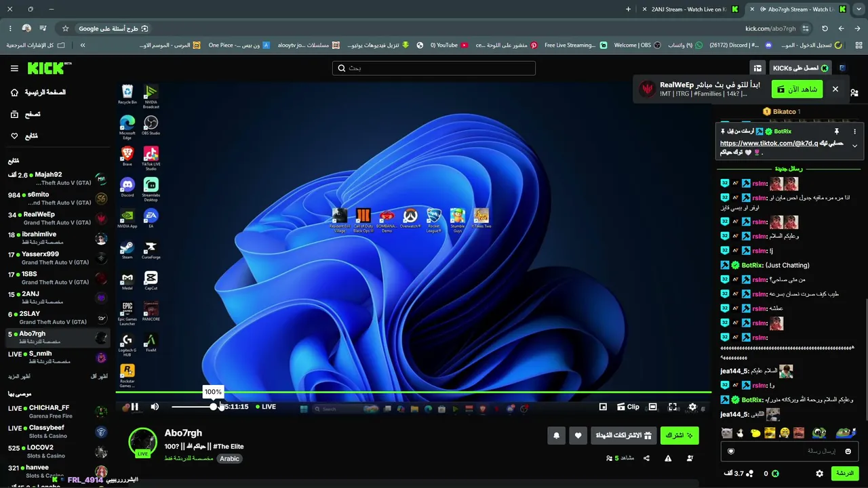The width and height of the screenshot is (868, 488).
Task: Open the Kick sidebar hamburger menu
Action: point(14,68)
